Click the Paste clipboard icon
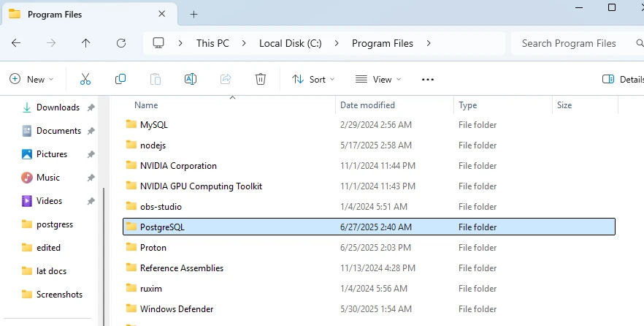Viewport: 644px width, 326px height. (x=156, y=79)
